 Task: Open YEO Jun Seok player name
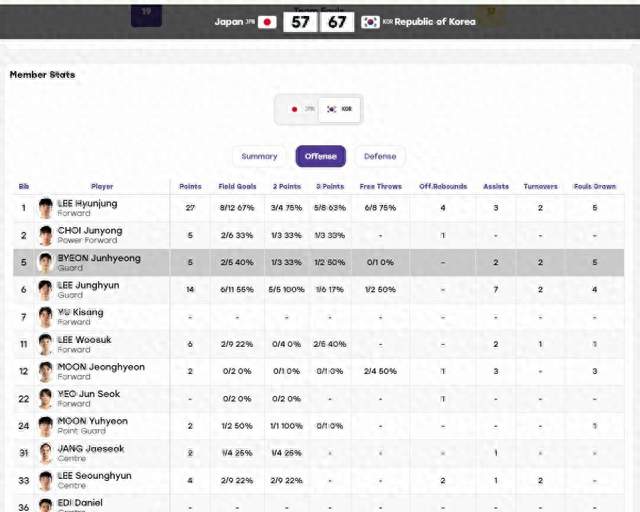click(x=89, y=394)
